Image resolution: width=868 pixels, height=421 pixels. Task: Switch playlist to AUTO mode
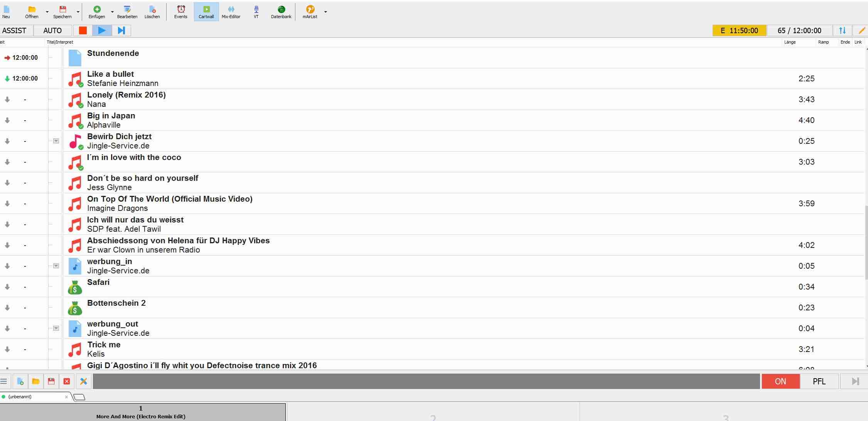tap(52, 30)
